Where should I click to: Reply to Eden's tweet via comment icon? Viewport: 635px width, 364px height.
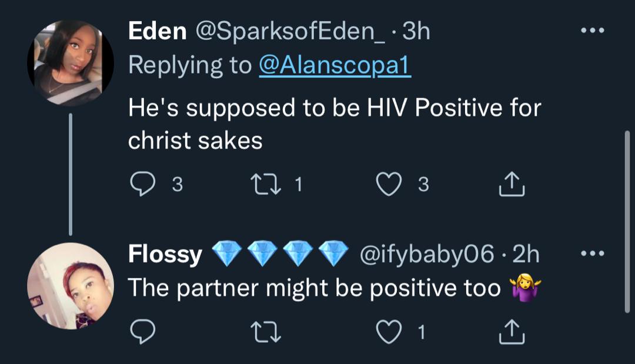click(x=142, y=184)
